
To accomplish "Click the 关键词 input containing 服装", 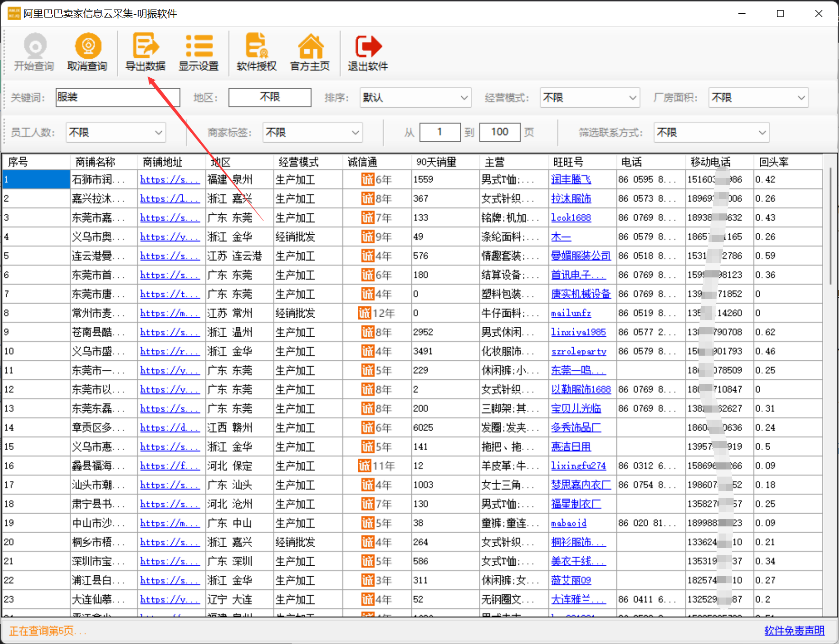I will [118, 97].
